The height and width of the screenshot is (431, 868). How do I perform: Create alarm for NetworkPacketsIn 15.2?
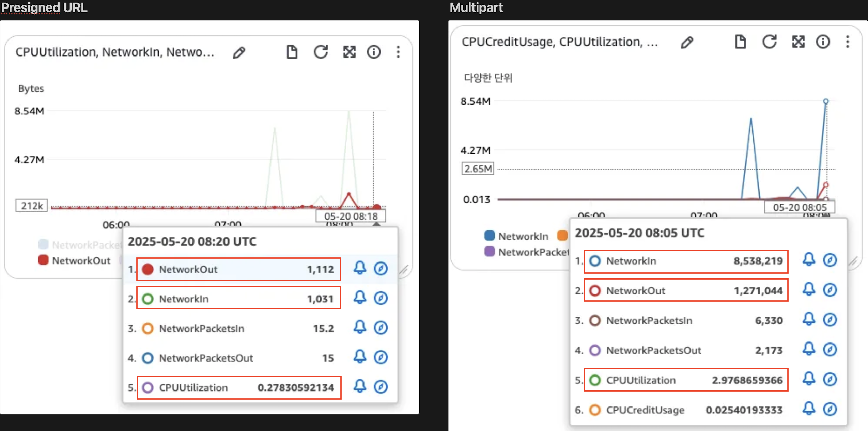[x=360, y=328]
